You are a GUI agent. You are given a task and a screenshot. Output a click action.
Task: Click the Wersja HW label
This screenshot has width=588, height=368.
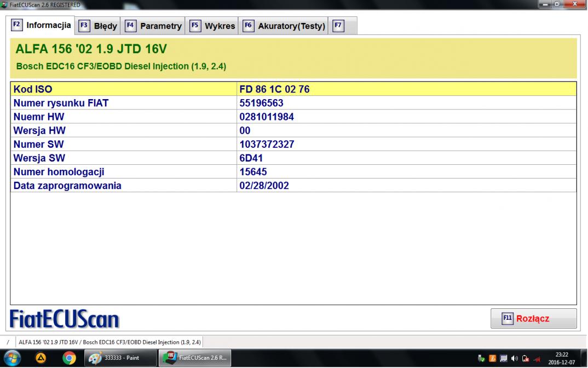click(39, 130)
